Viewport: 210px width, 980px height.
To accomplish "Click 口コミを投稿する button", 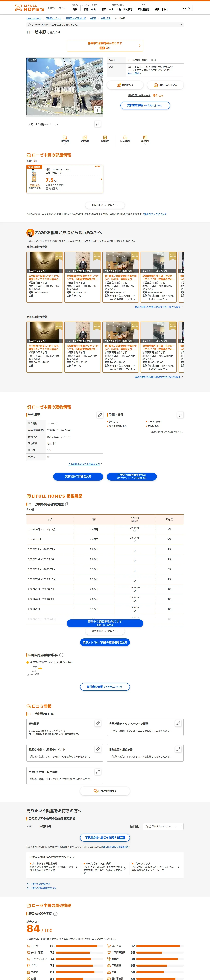I will (x=105, y=791).
